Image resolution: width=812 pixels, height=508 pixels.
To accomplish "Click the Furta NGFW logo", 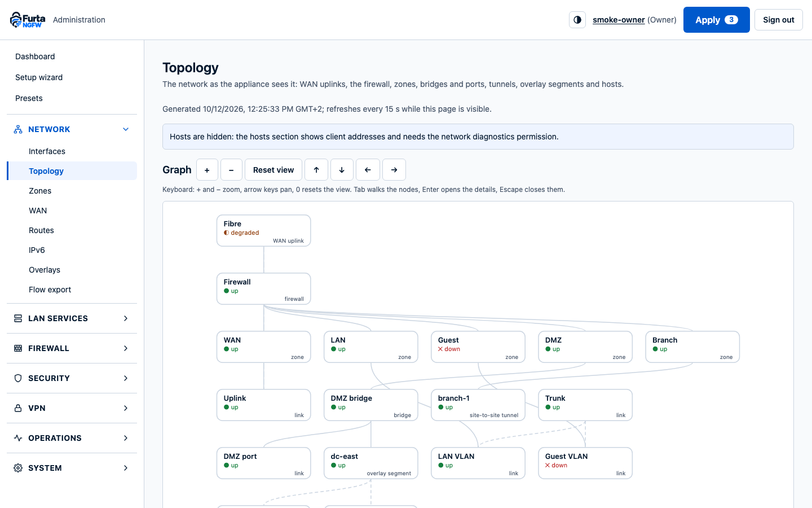I will (x=28, y=20).
